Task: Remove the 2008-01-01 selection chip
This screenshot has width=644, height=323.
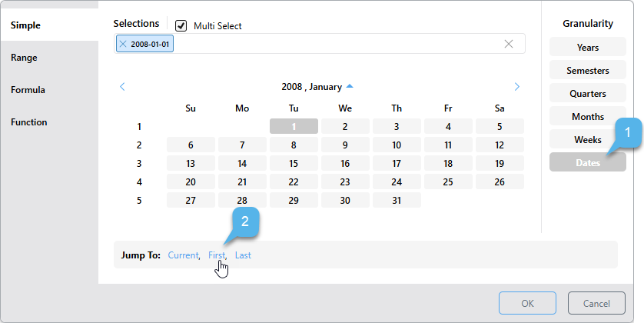Action: (123, 45)
